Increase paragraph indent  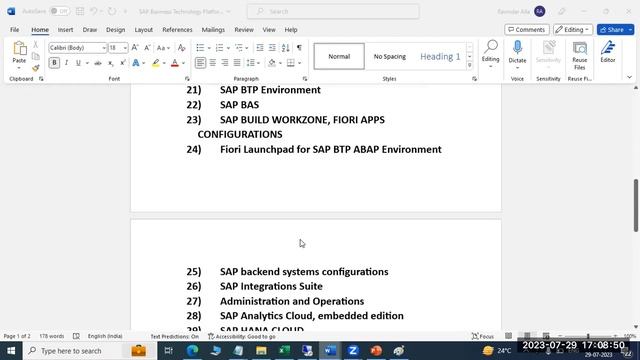coord(272,48)
